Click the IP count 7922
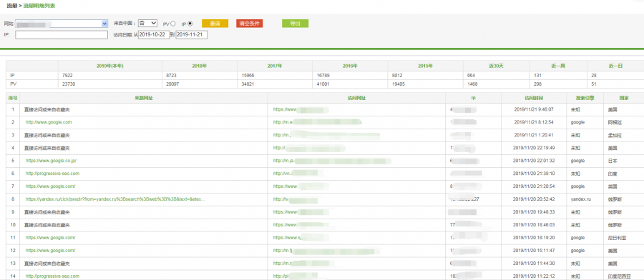644x280 pixels. [67, 76]
